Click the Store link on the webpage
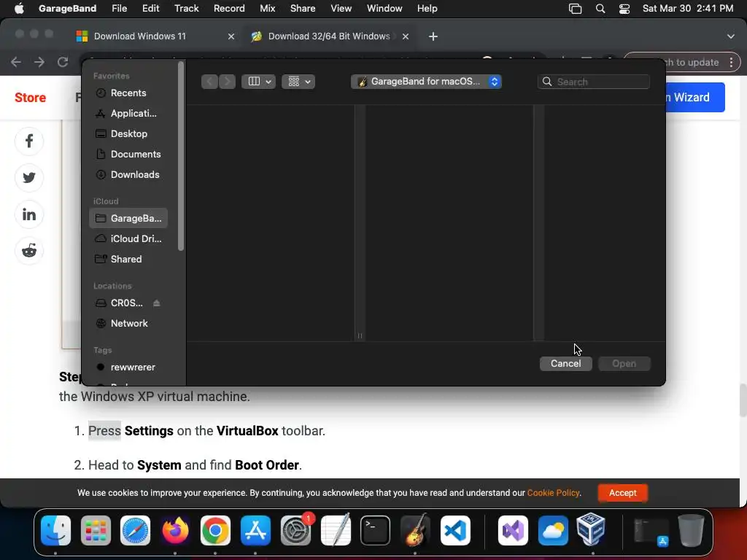 click(30, 97)
